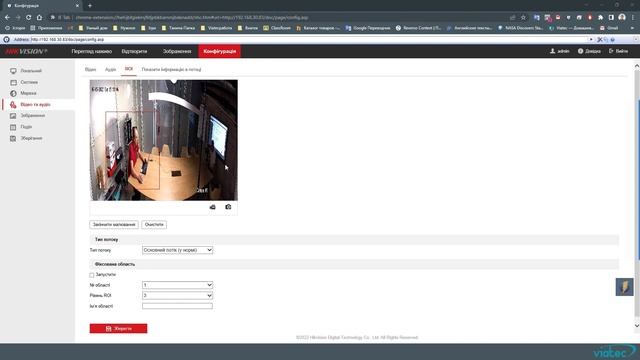
Task: Open the Події sidebar section
Action: point(26,127)
